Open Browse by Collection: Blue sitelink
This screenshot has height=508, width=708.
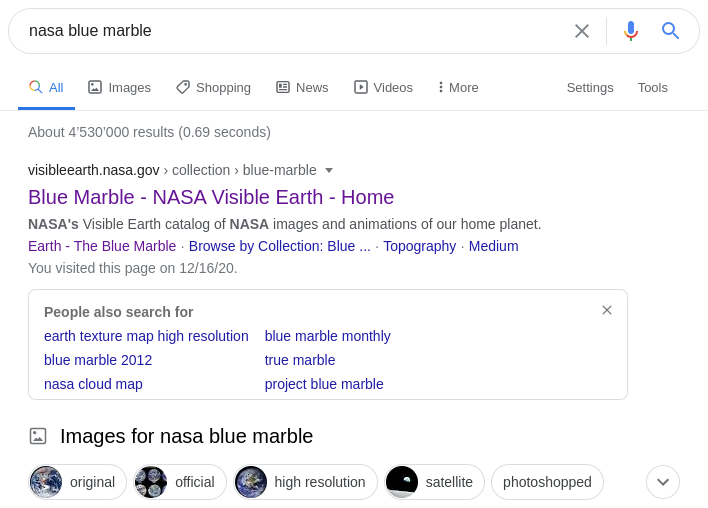pyautogui.click(x=279, y=246)
